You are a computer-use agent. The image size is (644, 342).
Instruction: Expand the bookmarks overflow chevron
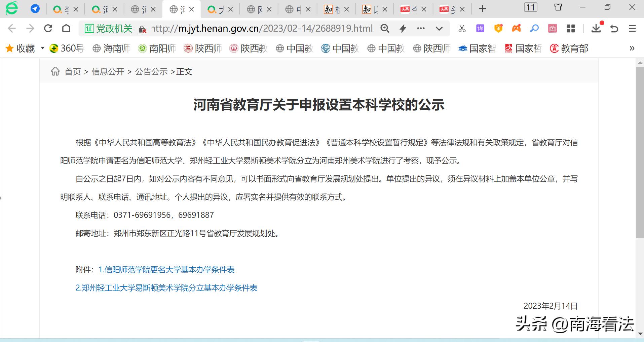(x=632, y=48)
